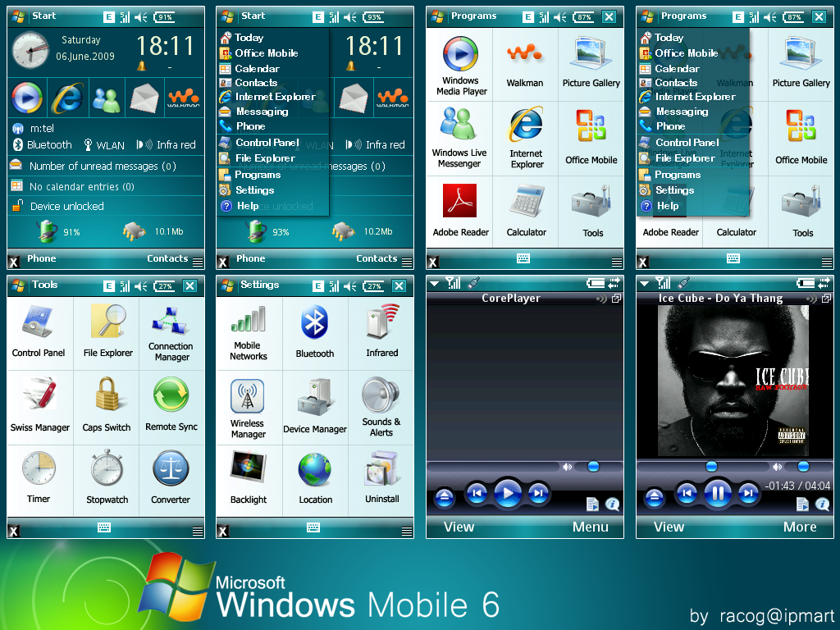Tap the View softkey in the Ice Cube player
Screen dimensions: 840x630
669,527
